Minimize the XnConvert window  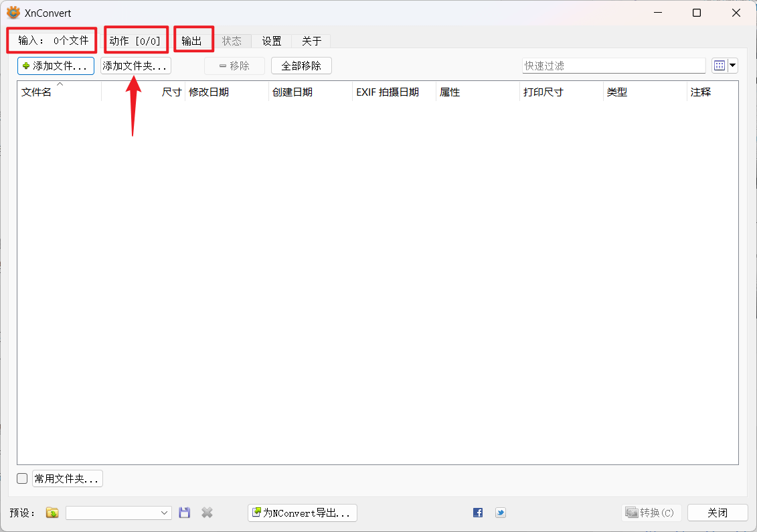pyautogui.click(x=657, y=13)
